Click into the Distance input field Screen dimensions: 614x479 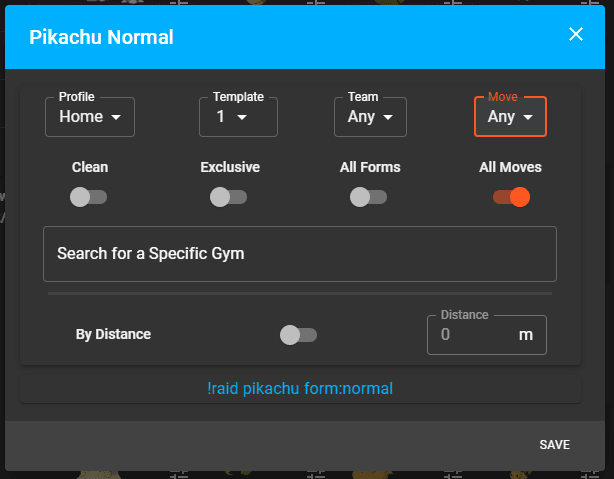[487, 335]
